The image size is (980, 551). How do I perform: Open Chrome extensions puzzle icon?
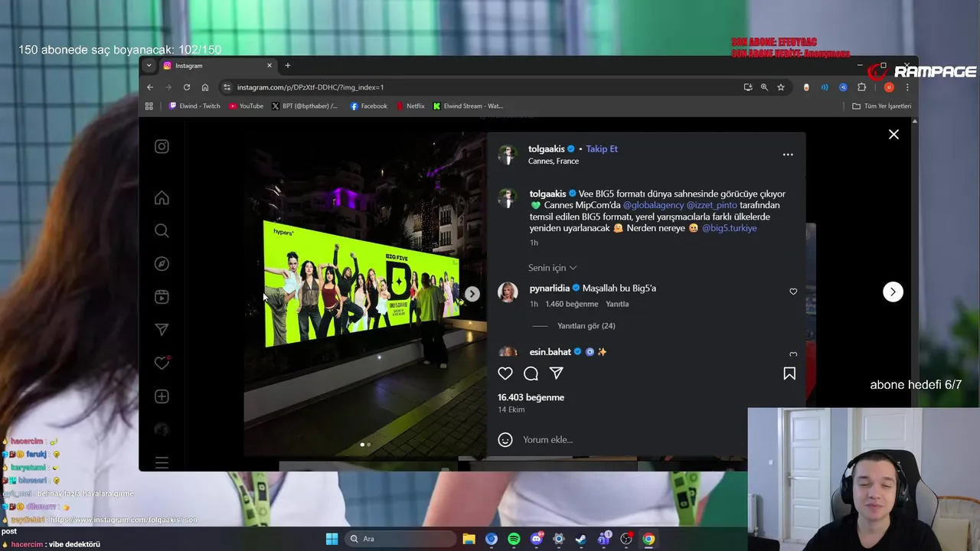click(x=861, y=87)
